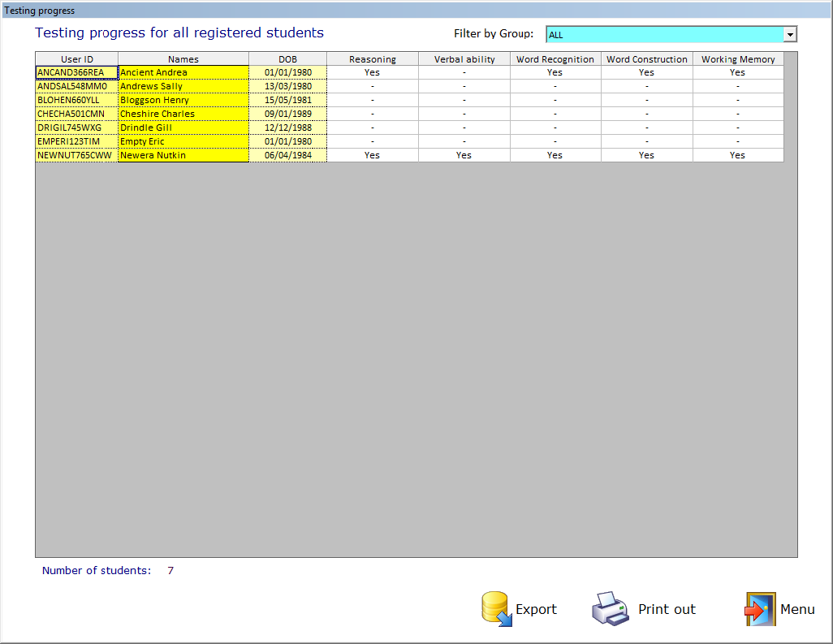This screenshot has width=833, height=644.
Task: Select user ID BLOHEN660YLL
Action: click(x=77, y=100)
